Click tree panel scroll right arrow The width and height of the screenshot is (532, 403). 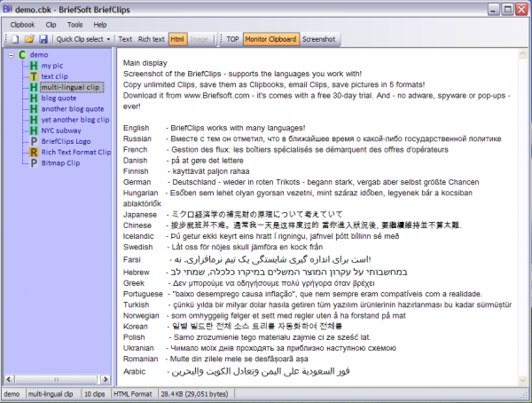point(106,379)
